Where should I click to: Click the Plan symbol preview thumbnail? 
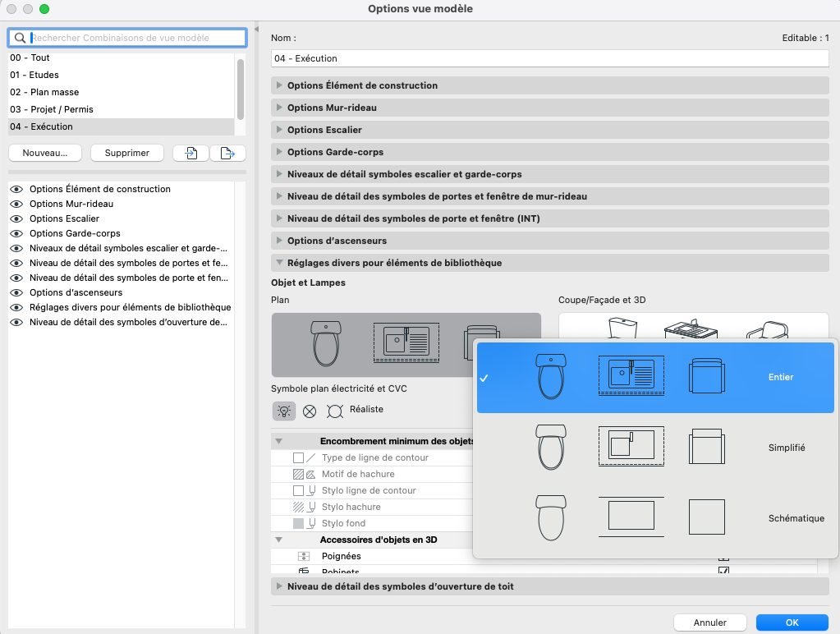(x=406, y=345)
